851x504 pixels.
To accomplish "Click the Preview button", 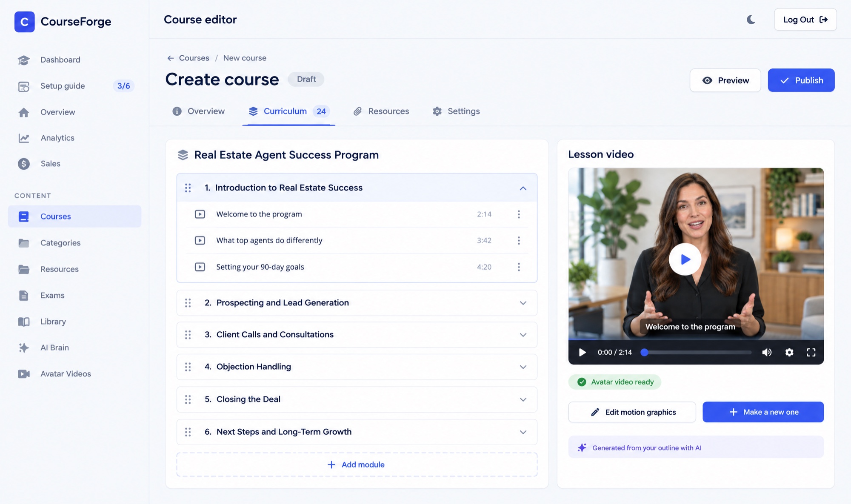I will point(725,80).
